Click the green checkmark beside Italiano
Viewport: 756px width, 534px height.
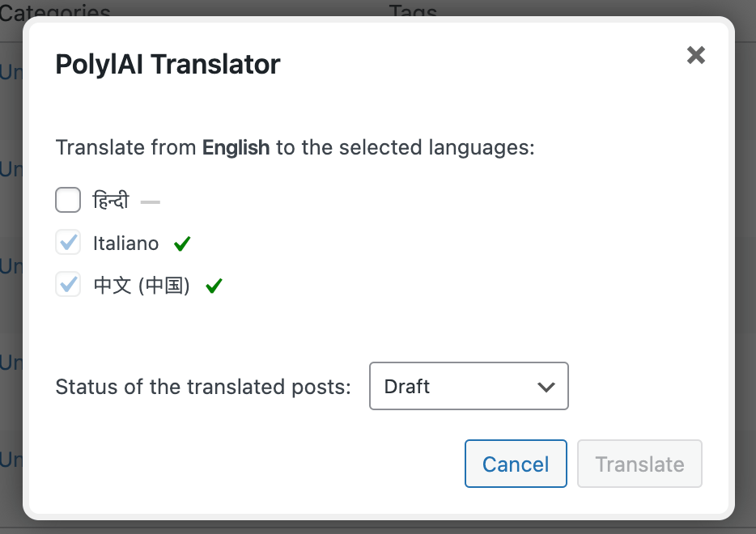coord(182,244)
